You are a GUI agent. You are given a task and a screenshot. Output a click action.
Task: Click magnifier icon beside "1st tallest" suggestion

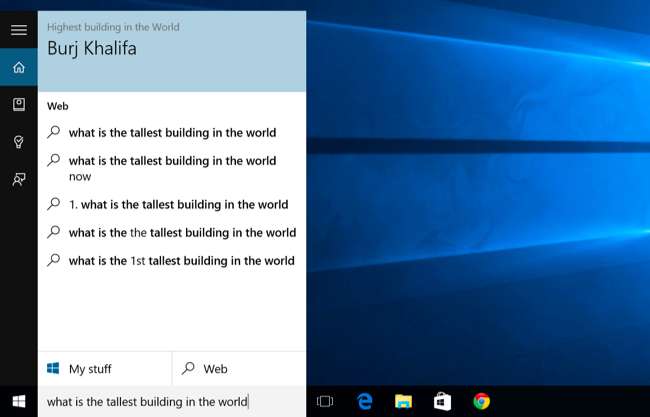point(53,259)
